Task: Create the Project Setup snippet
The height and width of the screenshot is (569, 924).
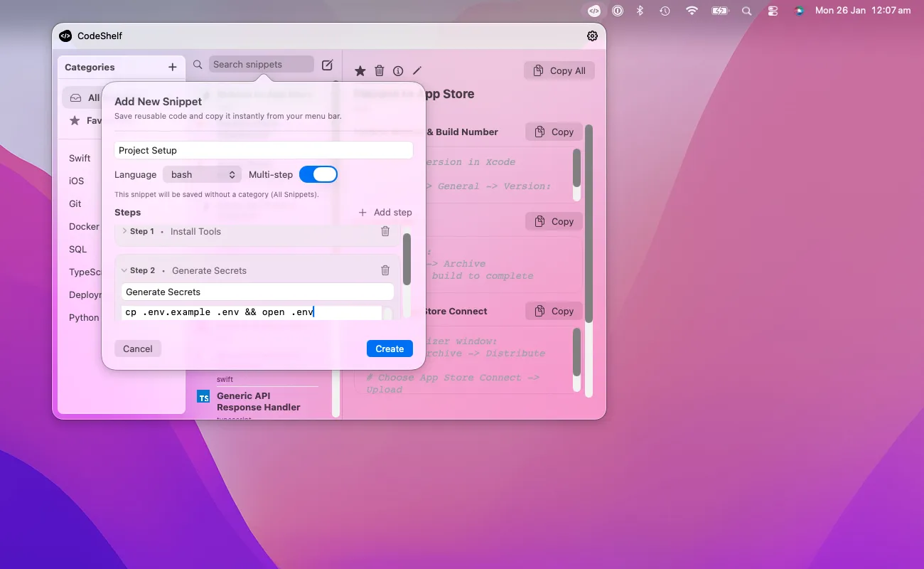Action: point(390,349)
